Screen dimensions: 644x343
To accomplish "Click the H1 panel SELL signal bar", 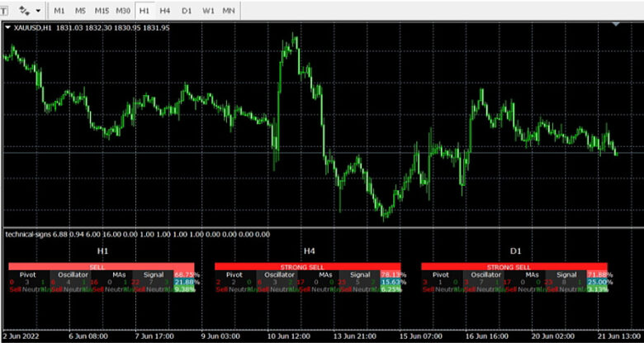I will 101,266.
